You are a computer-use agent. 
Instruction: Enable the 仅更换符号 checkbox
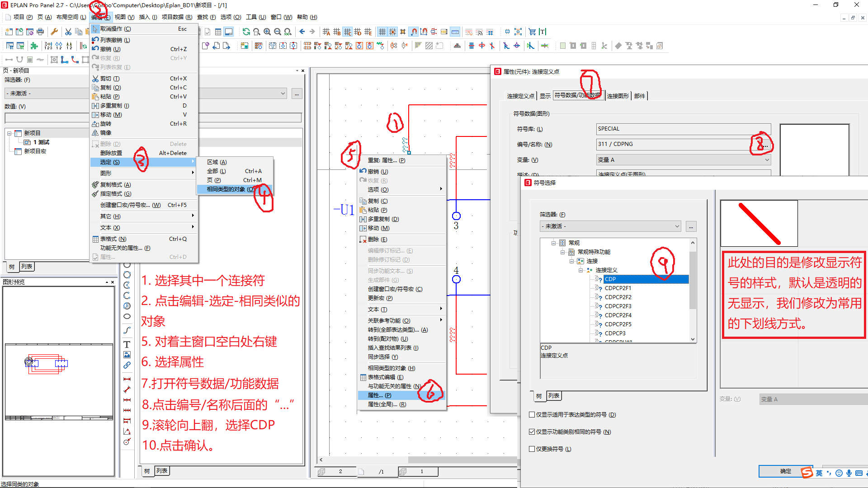(532, 449)
